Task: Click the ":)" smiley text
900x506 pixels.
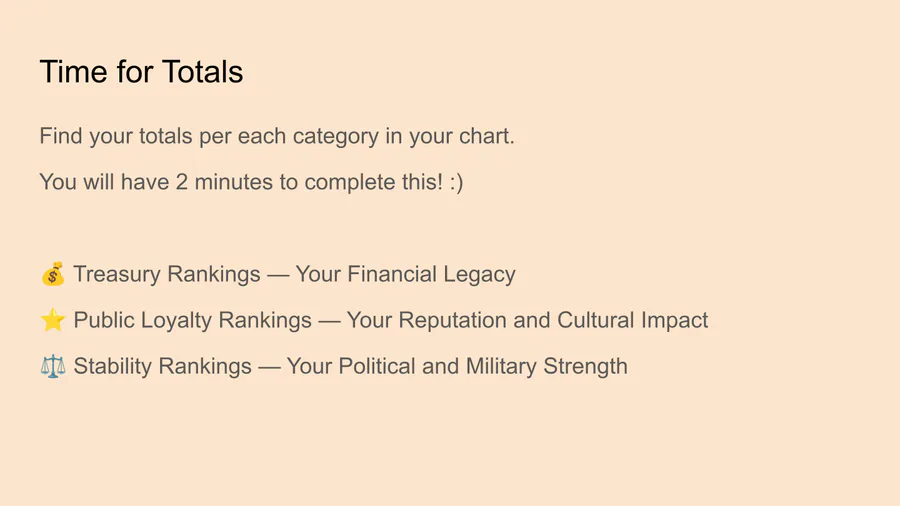Action: 455,182
